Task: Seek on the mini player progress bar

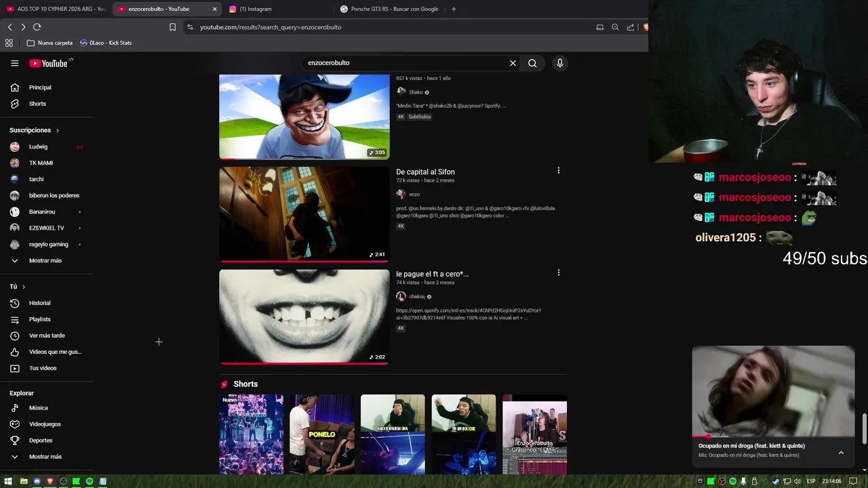Action: pos(773,436)
